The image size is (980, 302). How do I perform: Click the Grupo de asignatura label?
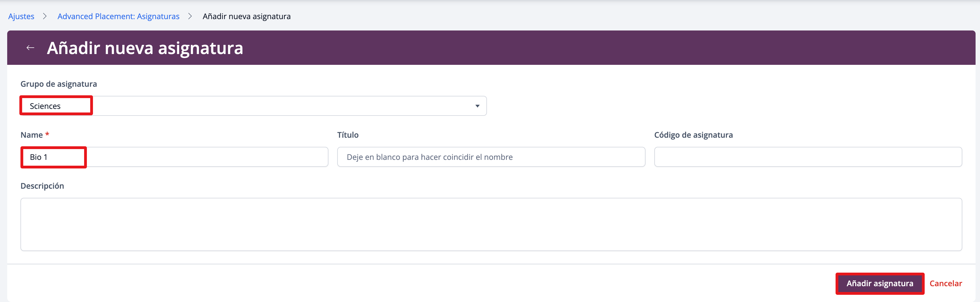[x=59, y=84]
